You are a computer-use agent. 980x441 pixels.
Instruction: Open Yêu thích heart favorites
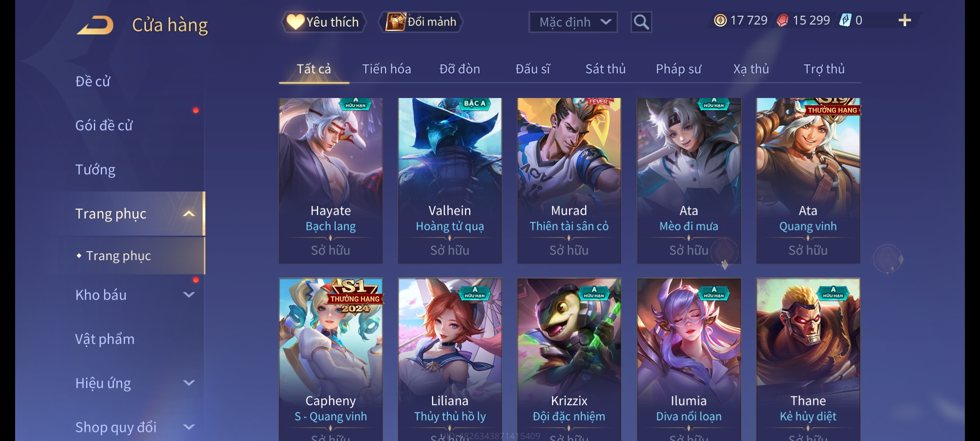pyautogui.click(x=323, y=22)
